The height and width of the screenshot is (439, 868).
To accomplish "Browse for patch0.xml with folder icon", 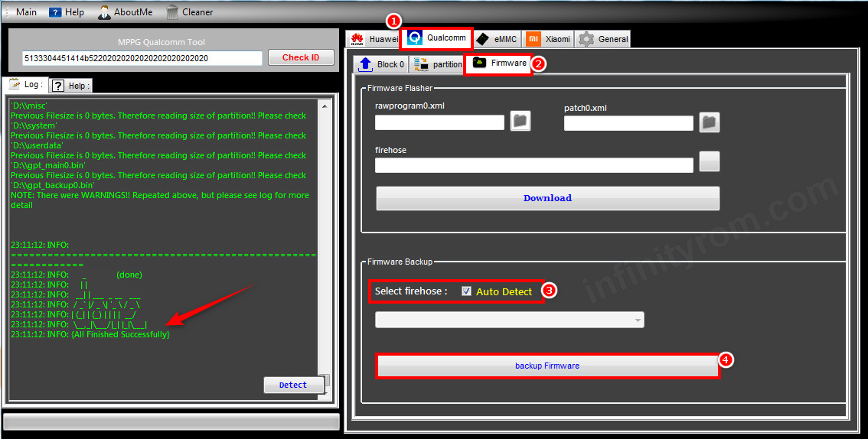I will tap(710, 122).
